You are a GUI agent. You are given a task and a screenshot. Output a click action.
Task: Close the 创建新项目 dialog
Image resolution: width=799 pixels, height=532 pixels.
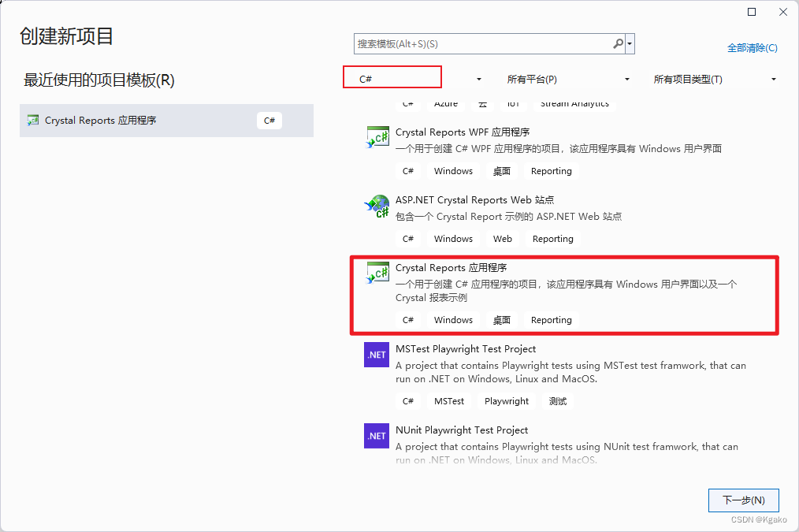(x=783, y=12)
